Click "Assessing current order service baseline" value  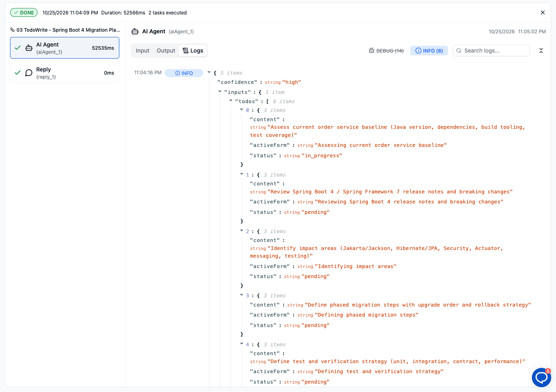[381, 145]
